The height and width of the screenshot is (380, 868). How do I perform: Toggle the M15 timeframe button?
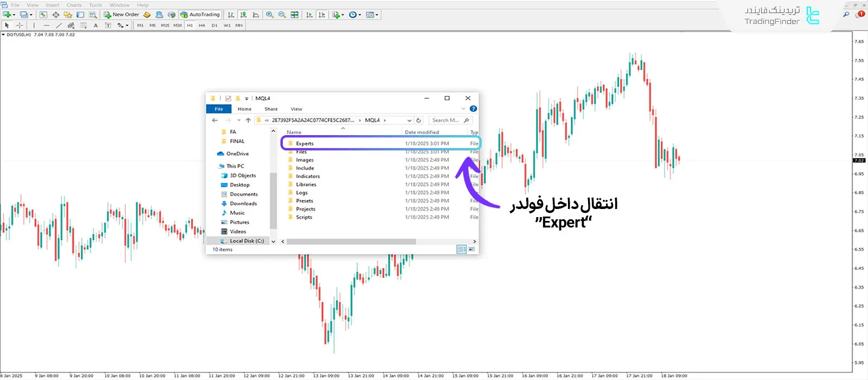(165, 26)
